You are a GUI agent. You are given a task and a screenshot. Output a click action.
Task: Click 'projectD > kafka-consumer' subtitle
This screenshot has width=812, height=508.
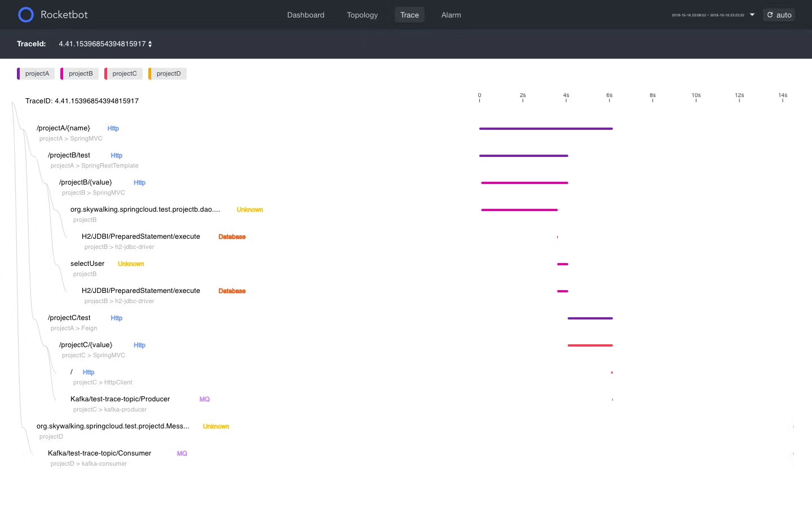pyautogui.click(x=89, y=464)
